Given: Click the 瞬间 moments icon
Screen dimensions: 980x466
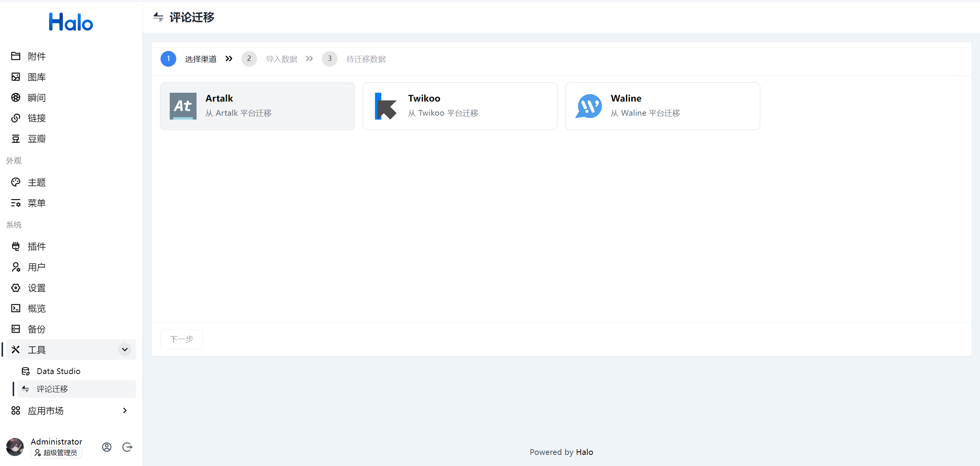Looking at the screenshot, I should pos(16,97).
